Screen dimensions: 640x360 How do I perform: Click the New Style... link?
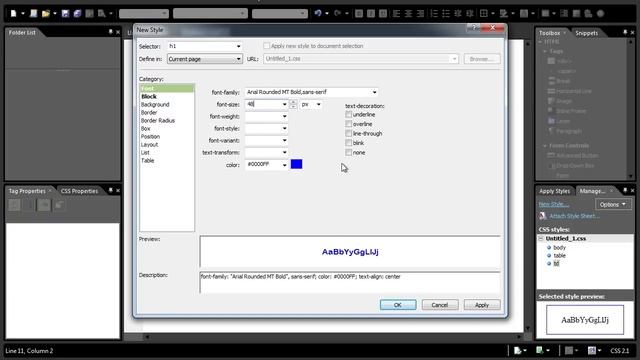(x=553, y=204)
